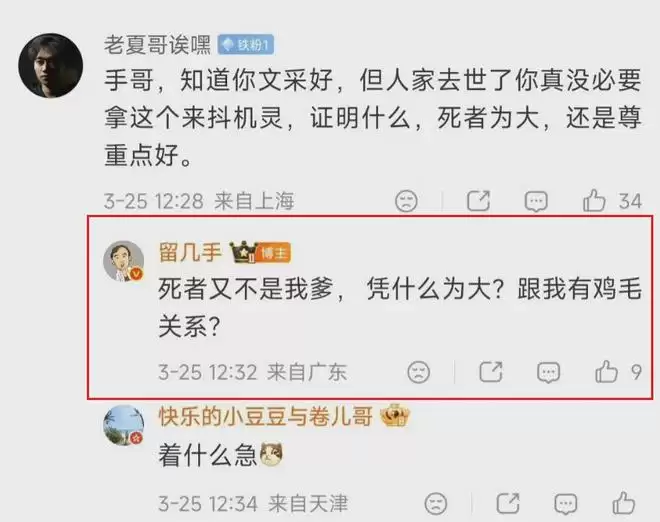Open reply bubble on 留几手's comment
Viewport: 660px width, 522px height.
click(x=548, y=373)
